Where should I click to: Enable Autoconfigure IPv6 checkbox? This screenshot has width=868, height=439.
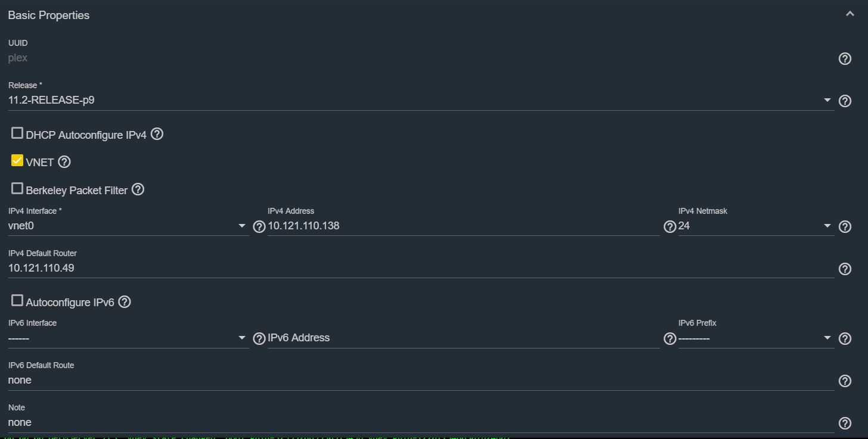pyautogui.click(x=17, y=300)
